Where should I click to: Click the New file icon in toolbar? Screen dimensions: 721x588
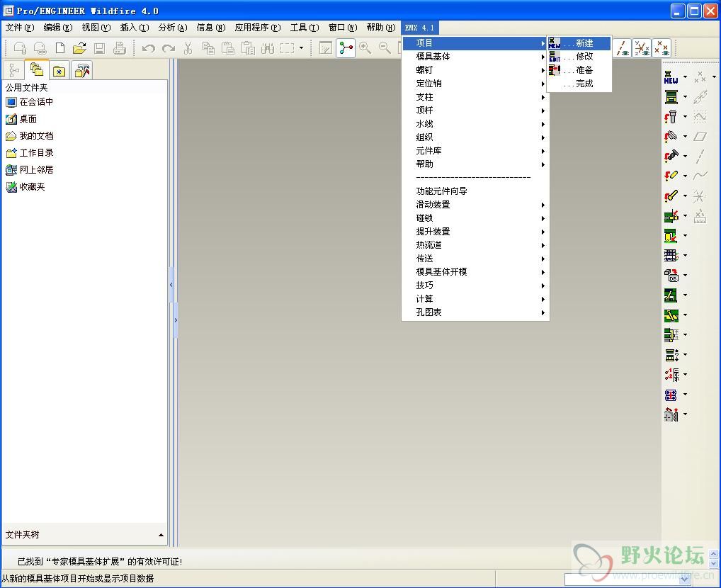[60, 48]
